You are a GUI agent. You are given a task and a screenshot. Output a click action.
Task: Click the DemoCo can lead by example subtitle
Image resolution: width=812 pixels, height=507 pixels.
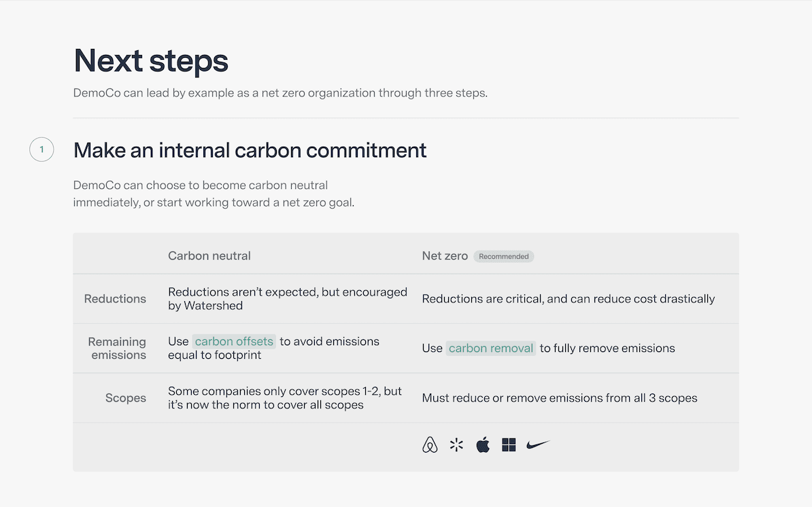click(280, 93)
